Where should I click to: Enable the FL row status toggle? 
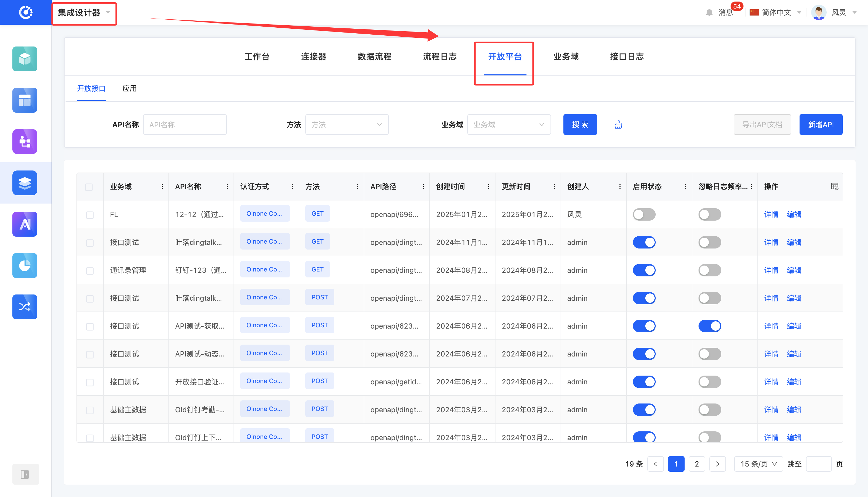pyautogui.click(x=644, y=214)
